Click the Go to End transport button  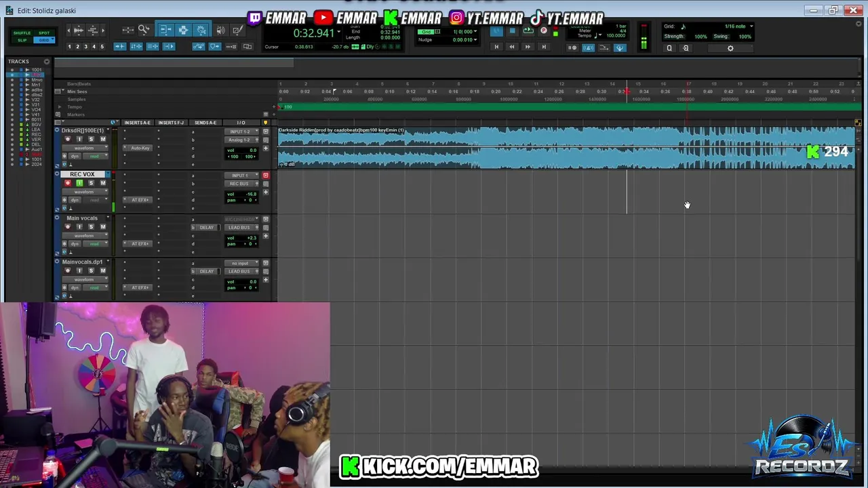click(544, 47)
